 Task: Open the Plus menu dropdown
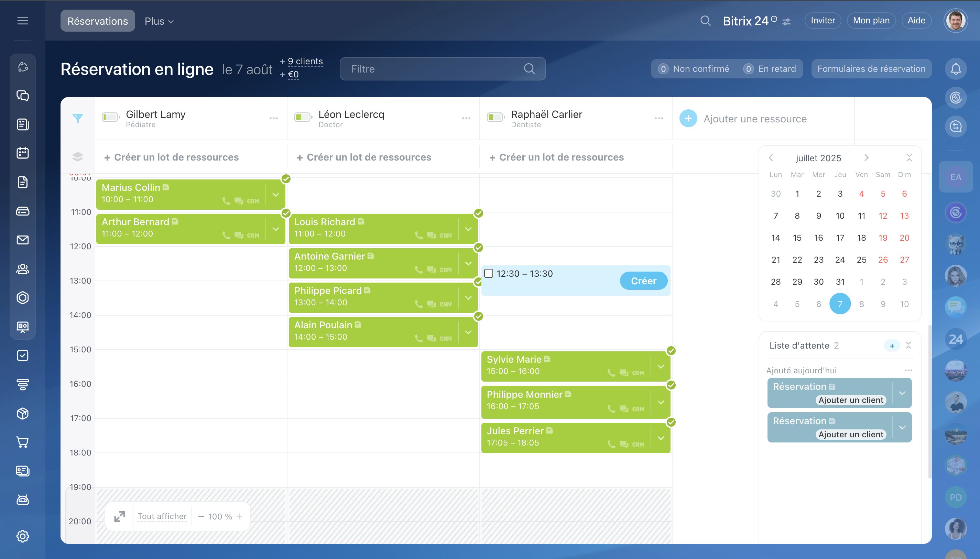click(x=159, y=21)
